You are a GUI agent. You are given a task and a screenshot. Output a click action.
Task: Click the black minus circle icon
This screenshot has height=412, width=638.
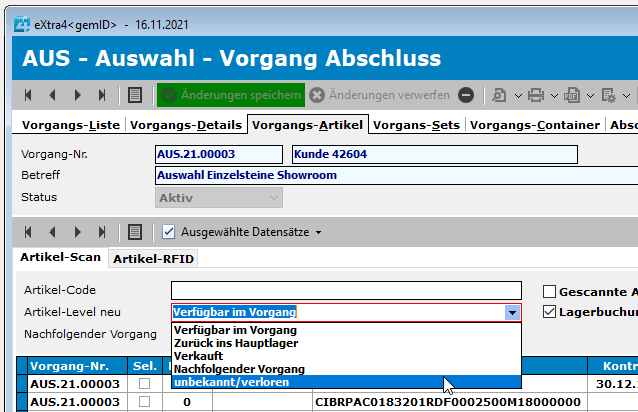466,95
